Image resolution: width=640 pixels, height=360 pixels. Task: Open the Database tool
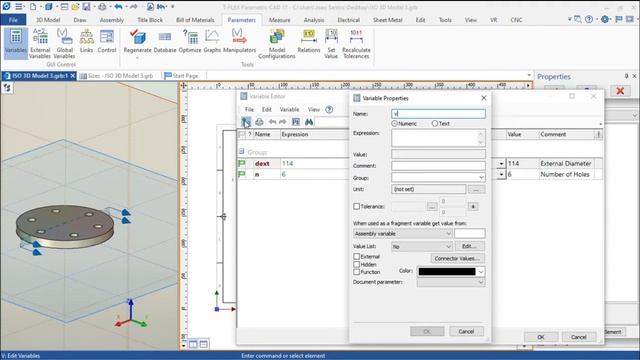click(x=165, y=41)
